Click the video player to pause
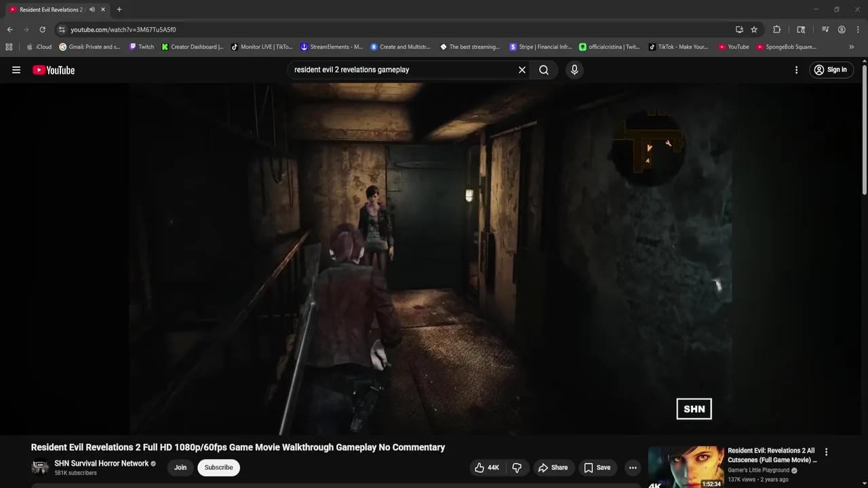The width and height of the screenshot is (868, 488). [430, 259]
